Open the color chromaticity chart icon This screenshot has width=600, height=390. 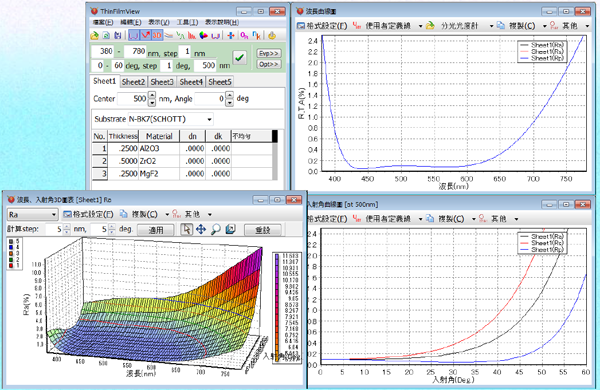(x=204, y=36)
